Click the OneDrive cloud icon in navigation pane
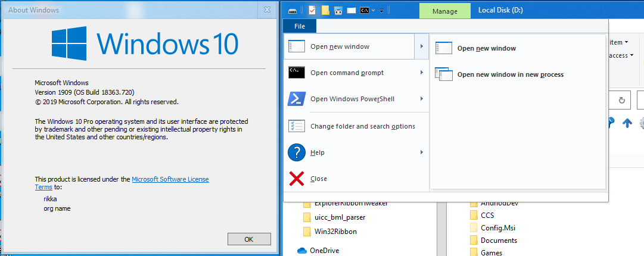This screenshot has height=256, width=644. point(302,250)
